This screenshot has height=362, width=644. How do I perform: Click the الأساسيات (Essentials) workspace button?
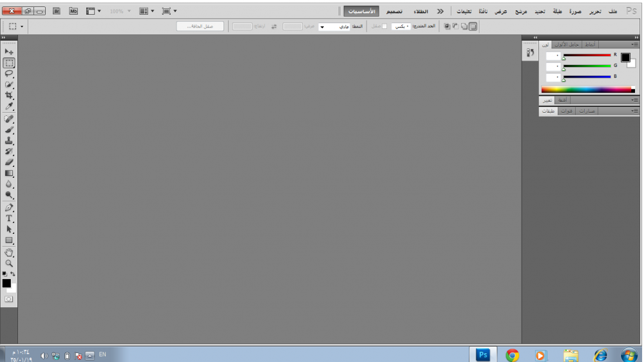361,12
